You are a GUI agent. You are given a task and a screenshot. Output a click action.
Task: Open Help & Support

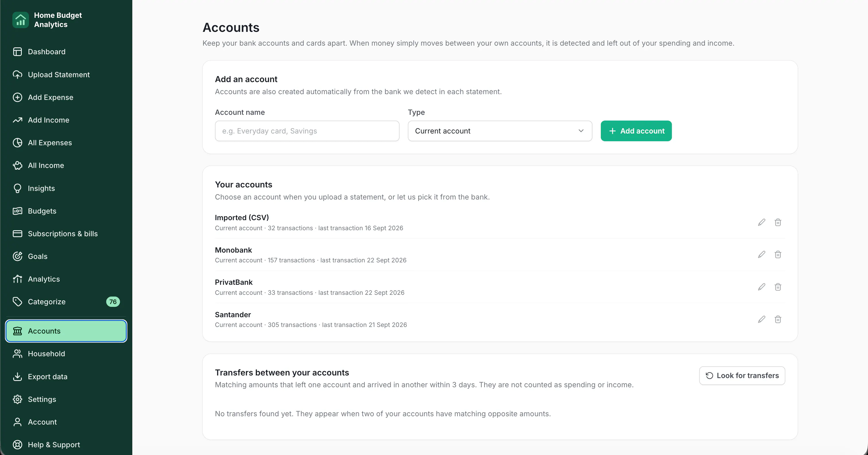tap(66, 445)
